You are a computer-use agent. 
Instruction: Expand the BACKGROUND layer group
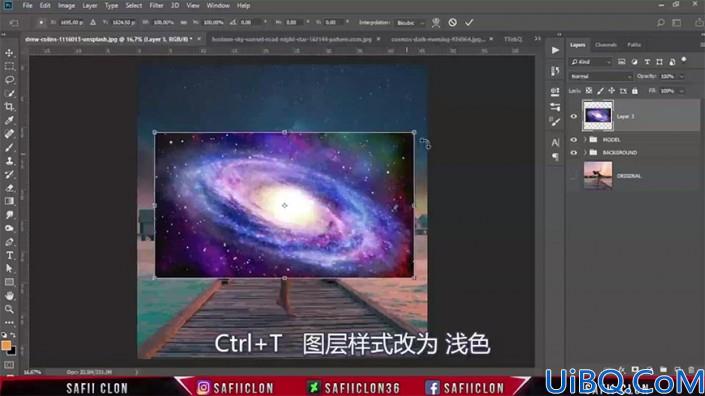pyautogui.click(x=585, y=153)
